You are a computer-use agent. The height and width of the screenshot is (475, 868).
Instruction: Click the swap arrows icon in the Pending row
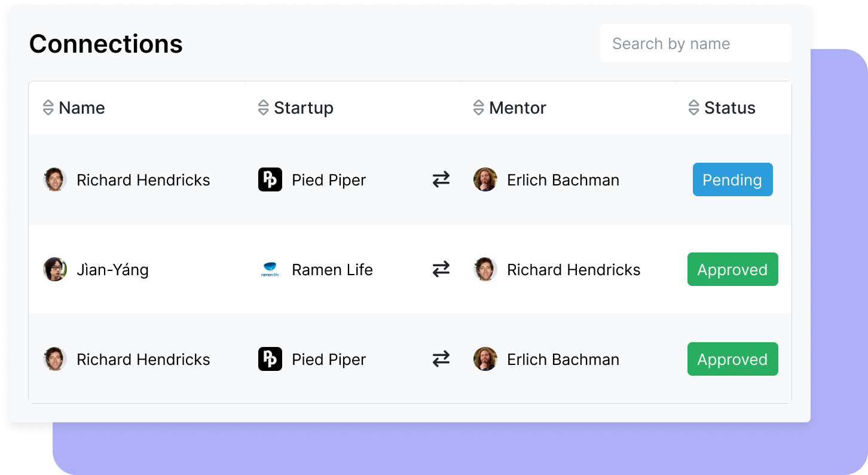[x=441, y=179]
